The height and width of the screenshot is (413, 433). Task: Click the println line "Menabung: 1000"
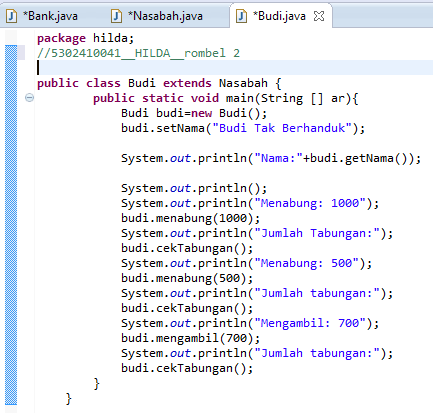pos(250,203)
